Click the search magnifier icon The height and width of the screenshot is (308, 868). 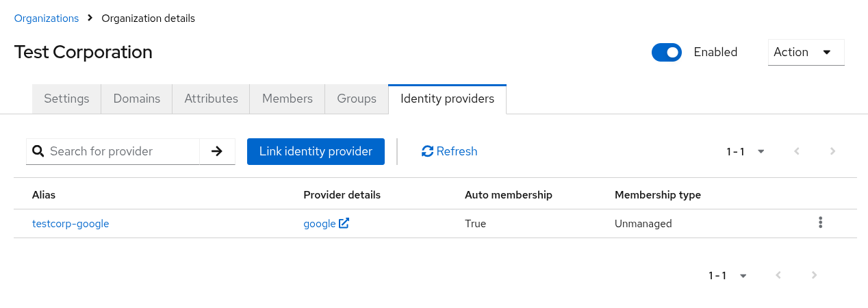pos(38,151)
